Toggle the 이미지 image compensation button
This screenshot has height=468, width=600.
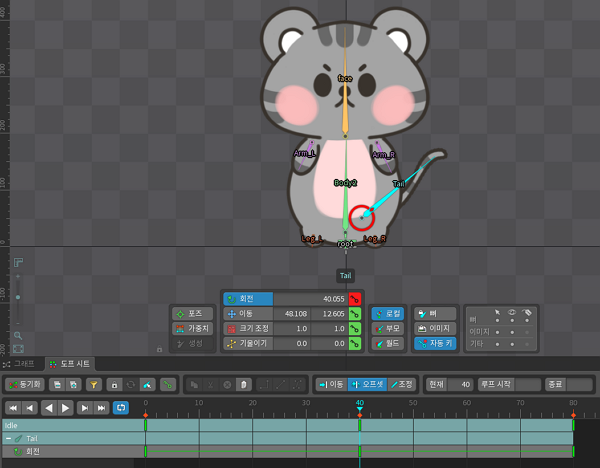(435, 329)
